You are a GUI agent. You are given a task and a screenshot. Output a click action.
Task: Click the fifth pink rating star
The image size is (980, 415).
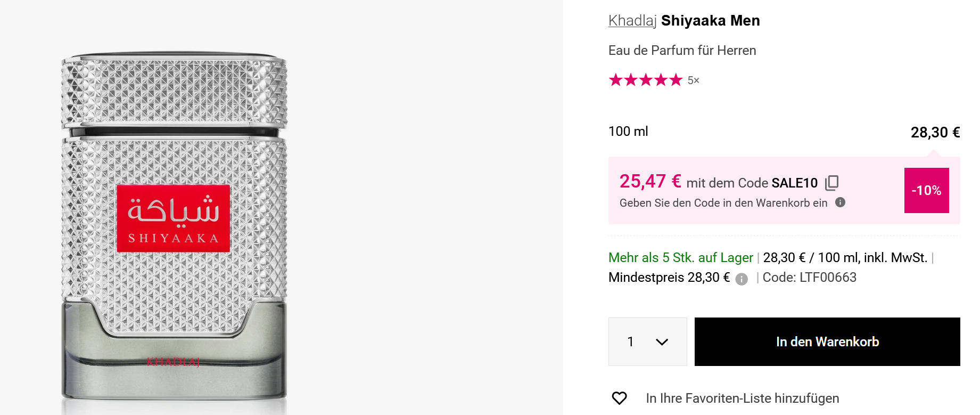pos(676,80)
